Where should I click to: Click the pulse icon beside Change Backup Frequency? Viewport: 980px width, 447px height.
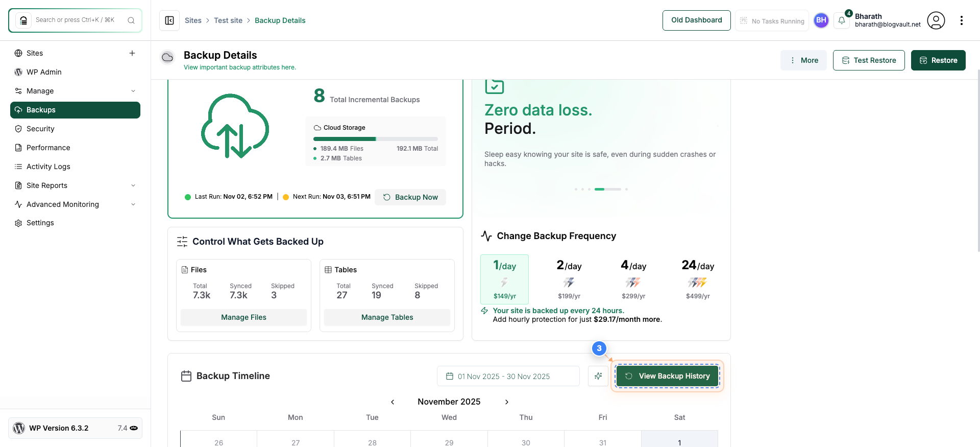(486, 236)
